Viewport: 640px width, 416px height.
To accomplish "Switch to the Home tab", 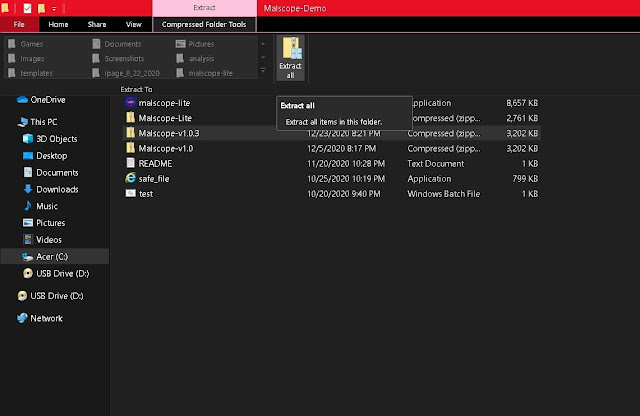I will pos(58,24).
